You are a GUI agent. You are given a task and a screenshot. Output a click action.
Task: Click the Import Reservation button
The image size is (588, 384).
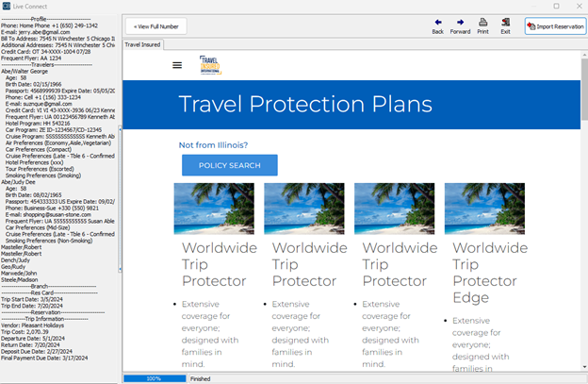point(555,26)
